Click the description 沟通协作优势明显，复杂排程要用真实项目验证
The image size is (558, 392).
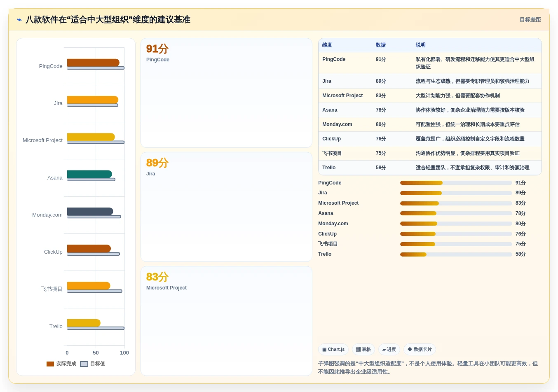[x=467, y=153]
